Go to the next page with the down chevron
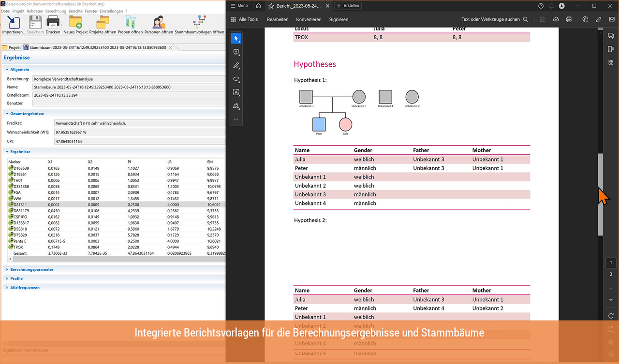 [611, 300]
